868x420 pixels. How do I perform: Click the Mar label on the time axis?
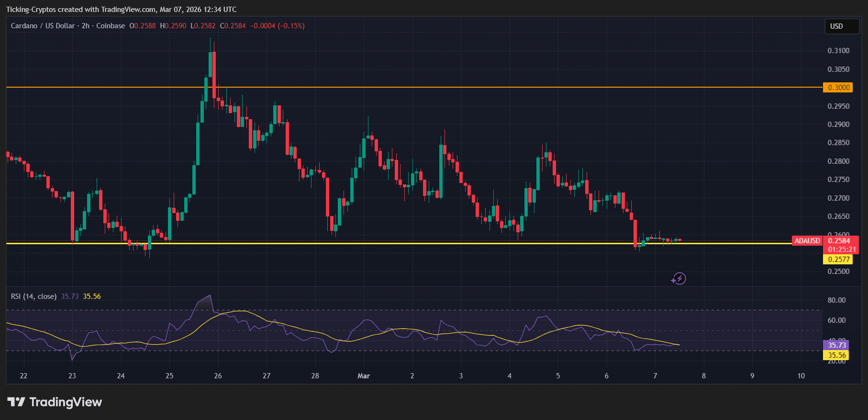click(364, 376)
